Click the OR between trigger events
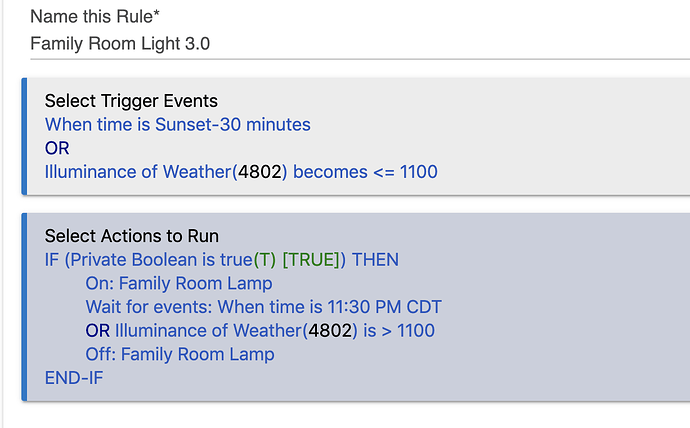This screenshot has width=690, height=428. (57, 149)
